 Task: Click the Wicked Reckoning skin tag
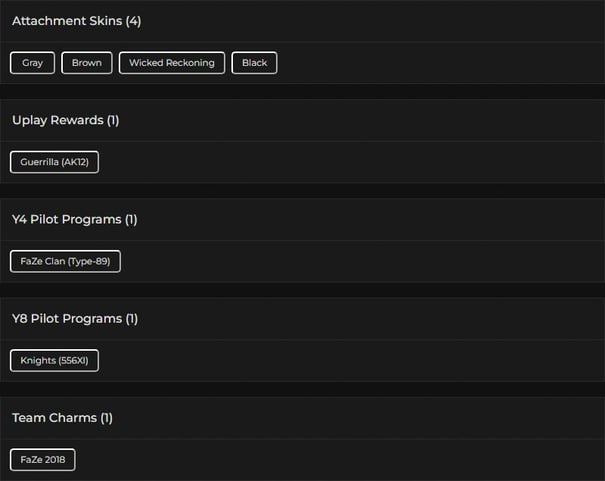172,63
